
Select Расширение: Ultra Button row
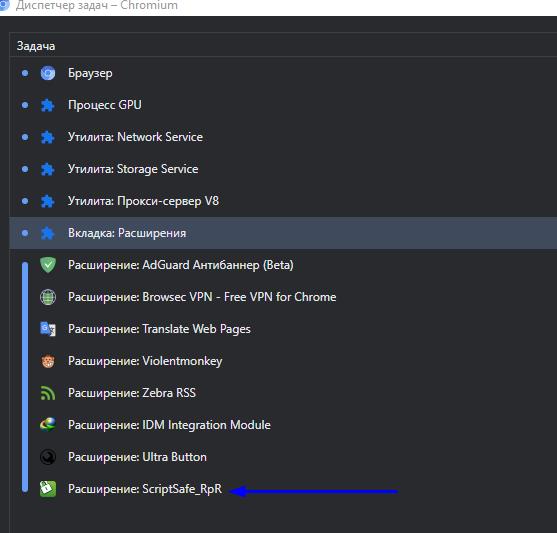click(x=283, y=457)
